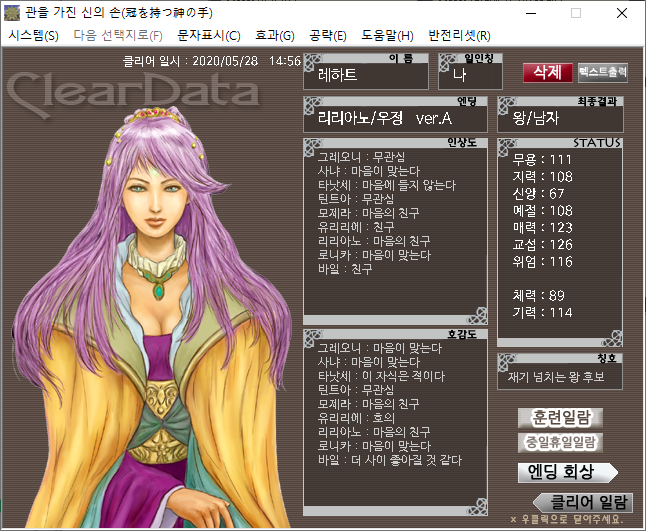
Task: Minimize the game window
Action: point(531,13)
